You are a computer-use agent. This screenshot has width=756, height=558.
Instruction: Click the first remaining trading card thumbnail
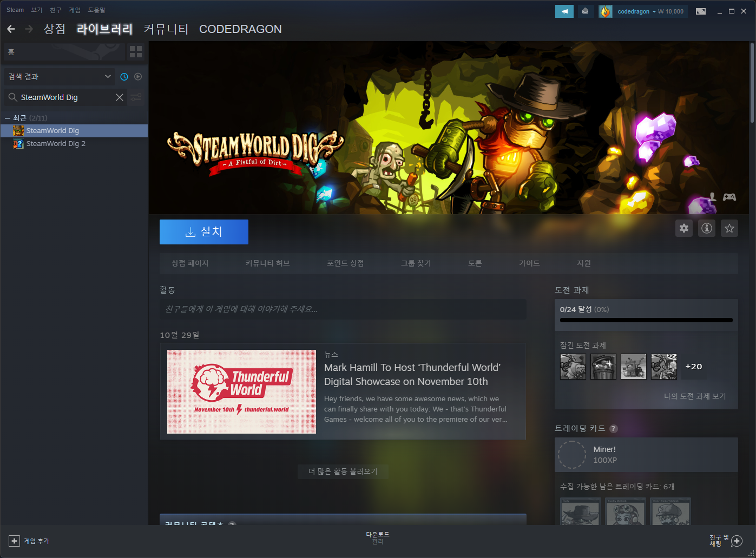[581, 511]
